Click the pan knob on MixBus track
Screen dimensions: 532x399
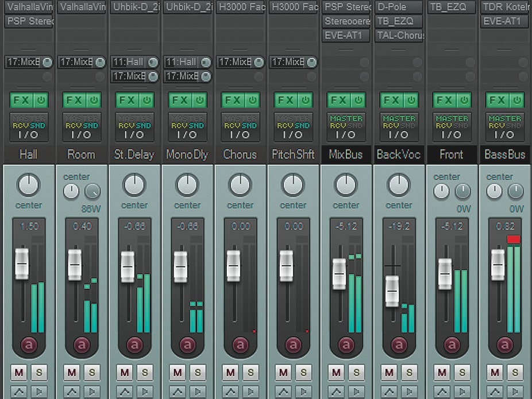pos(346,185)
